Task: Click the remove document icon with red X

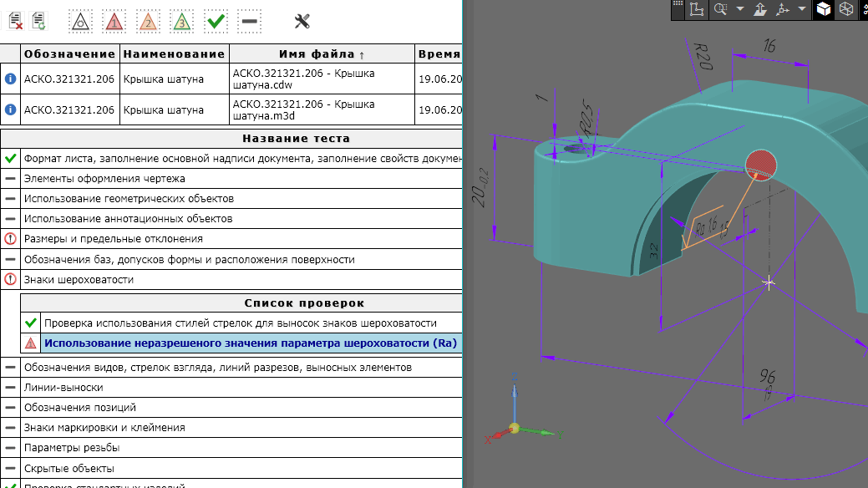Action: coord(15,20)
